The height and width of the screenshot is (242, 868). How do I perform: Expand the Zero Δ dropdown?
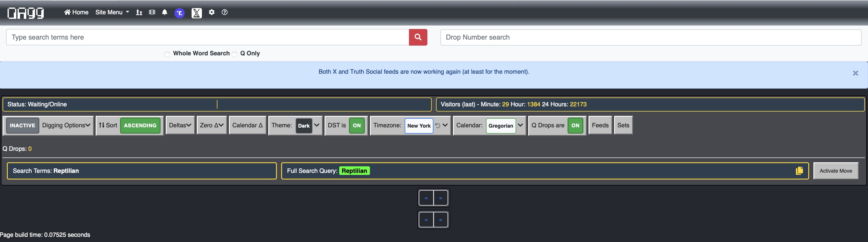[212, 126]
